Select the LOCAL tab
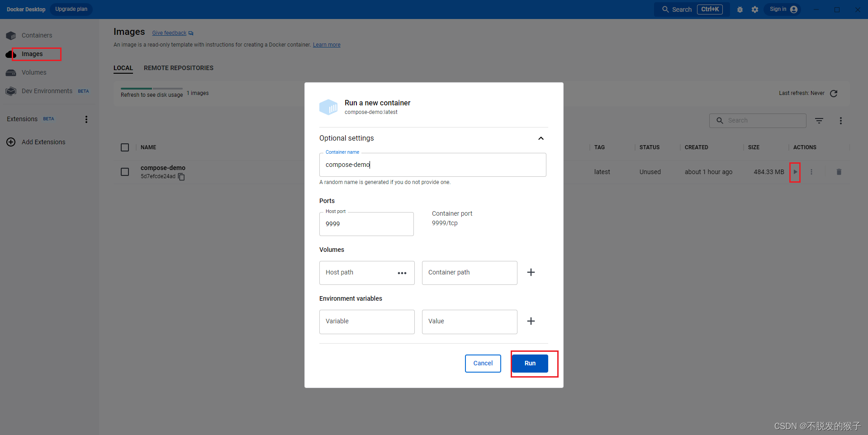 tap(123, 68)
